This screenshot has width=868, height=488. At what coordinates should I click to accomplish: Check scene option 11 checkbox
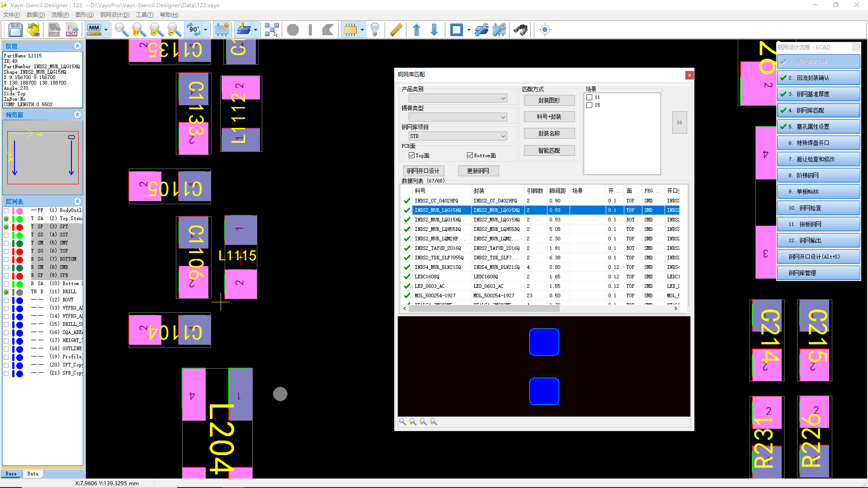(589, 97)
